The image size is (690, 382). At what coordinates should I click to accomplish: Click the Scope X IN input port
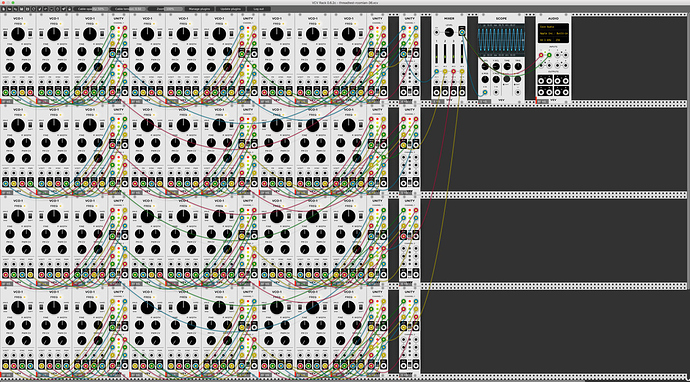(x=485, y=92)
